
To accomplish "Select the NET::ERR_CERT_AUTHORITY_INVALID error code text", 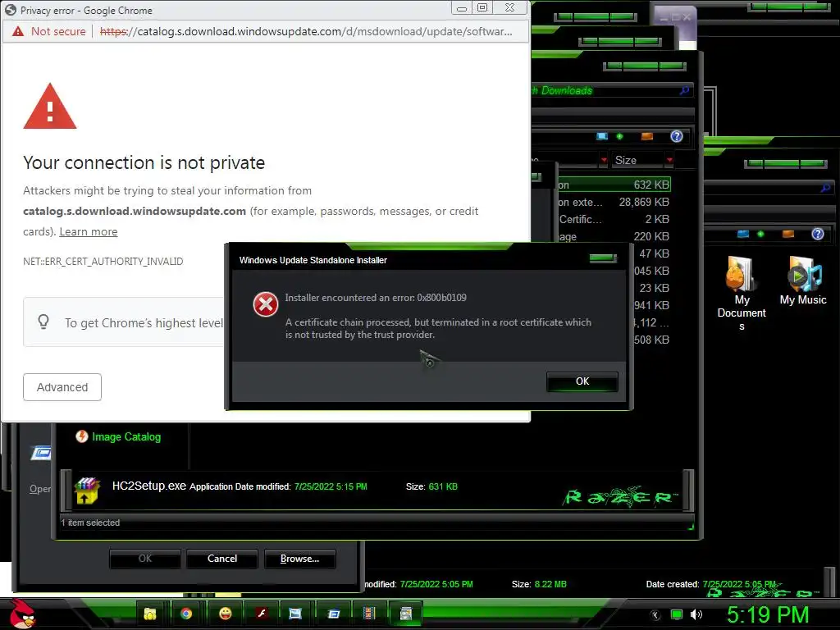I will (x=103, y=262).
